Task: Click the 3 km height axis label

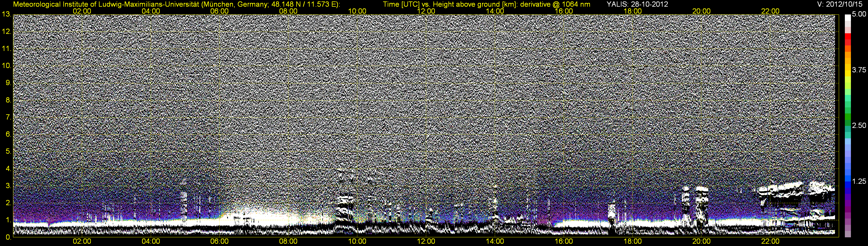Action: [8, 186]
